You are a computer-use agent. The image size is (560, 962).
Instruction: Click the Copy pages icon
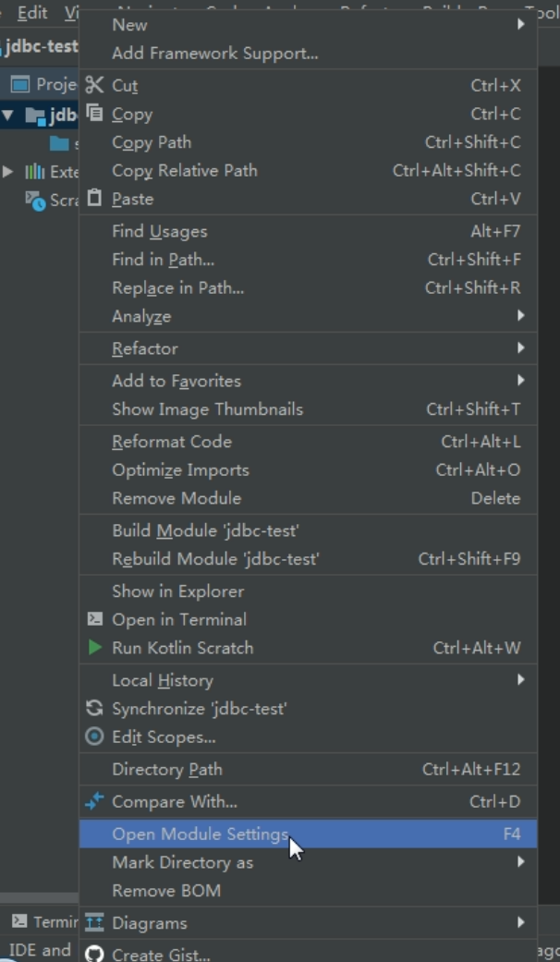(94, 112)
